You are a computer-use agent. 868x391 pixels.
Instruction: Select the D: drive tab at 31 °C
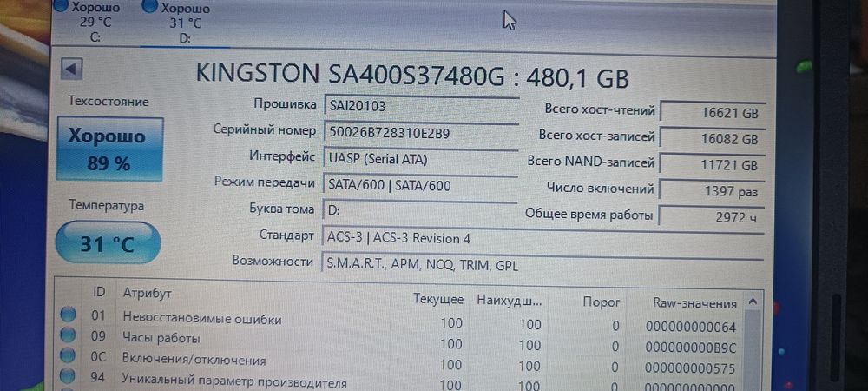coord(184,22)
